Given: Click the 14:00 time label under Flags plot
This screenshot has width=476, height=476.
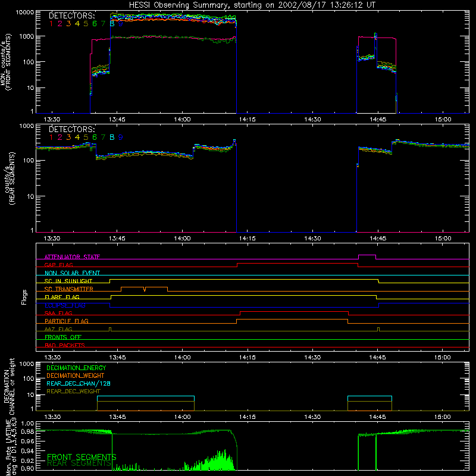Looking at the screenshot, I should (182, 358).
